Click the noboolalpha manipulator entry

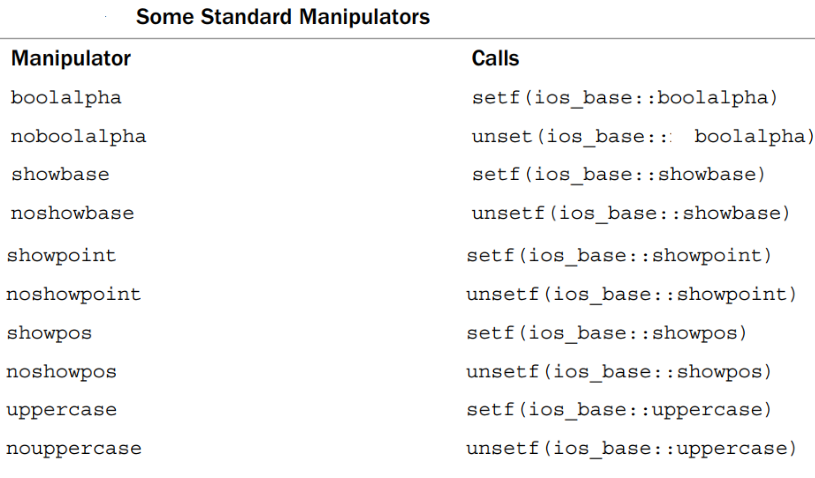coord(78,137)
